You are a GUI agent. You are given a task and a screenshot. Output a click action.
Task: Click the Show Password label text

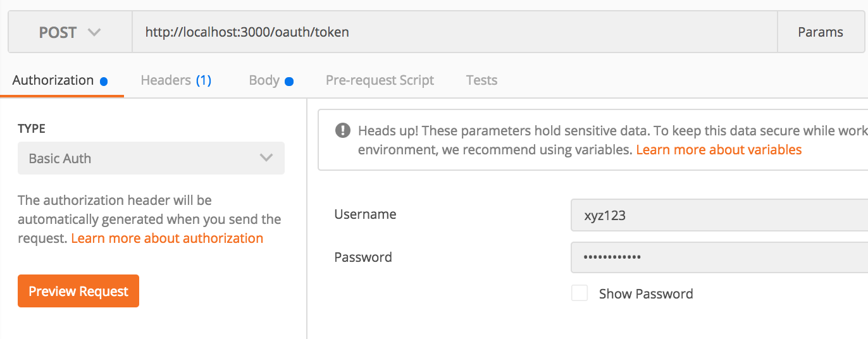coord(646,293)
